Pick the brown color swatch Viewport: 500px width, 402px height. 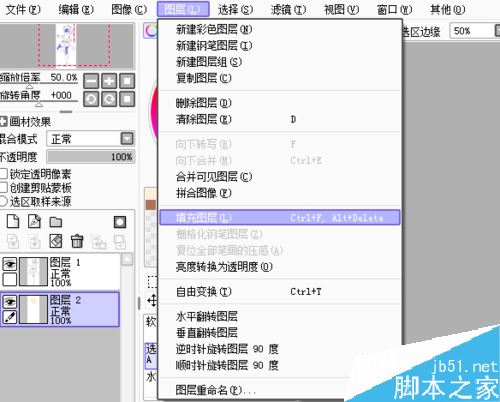(x=151, y=205)
